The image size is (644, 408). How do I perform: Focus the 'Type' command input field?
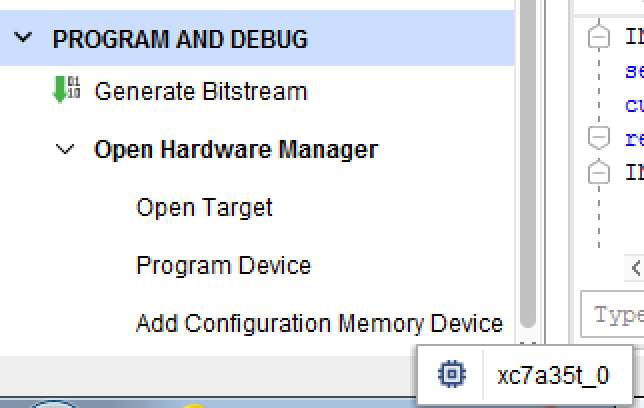click(x=612, y=315)
